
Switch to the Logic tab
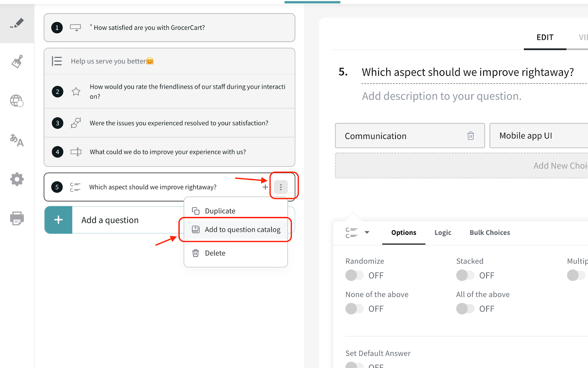442,233
